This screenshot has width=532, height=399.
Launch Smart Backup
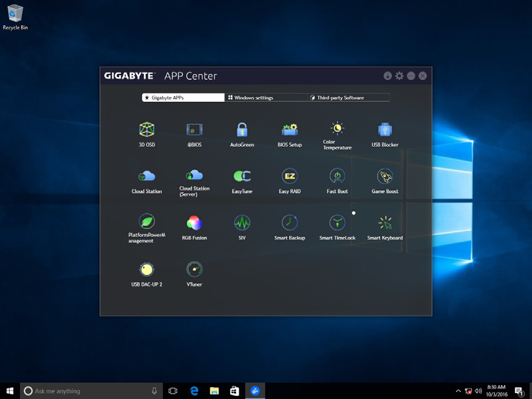pyautogui.click(x=289, y=223)
